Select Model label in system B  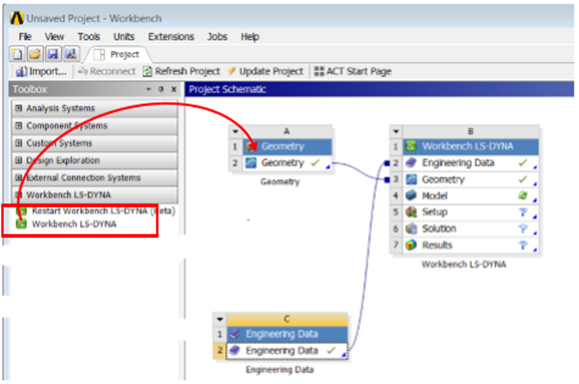[435, 196]
